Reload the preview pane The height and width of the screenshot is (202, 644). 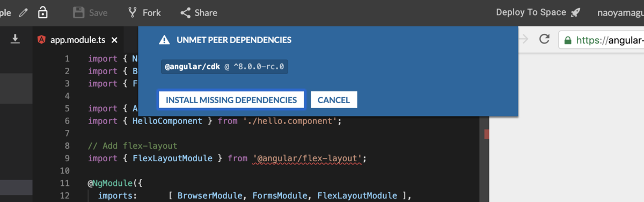click(x=545, y=39)
